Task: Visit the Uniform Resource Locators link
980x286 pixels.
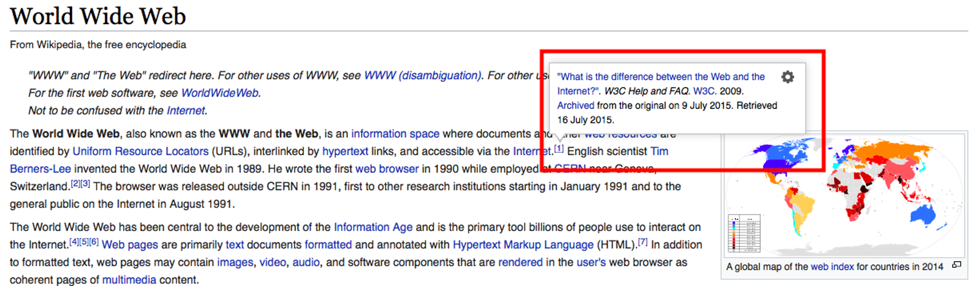Action: point(141,151)
